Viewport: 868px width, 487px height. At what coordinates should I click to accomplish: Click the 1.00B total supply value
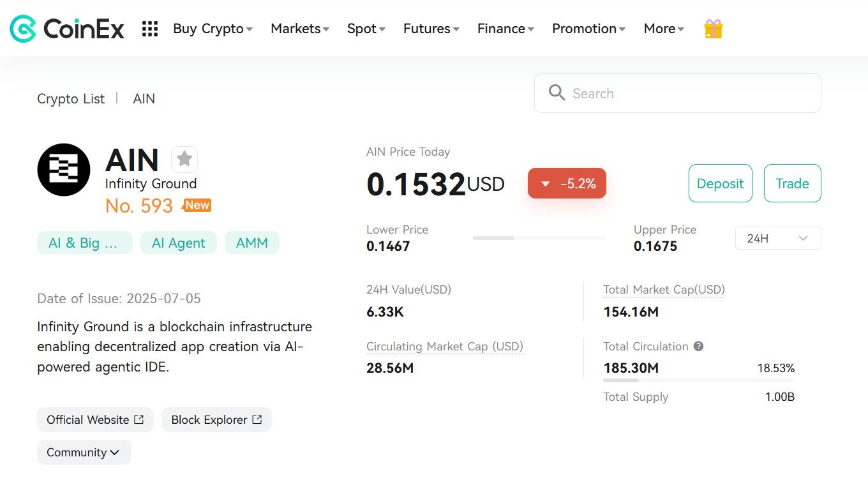coord(780,396)
